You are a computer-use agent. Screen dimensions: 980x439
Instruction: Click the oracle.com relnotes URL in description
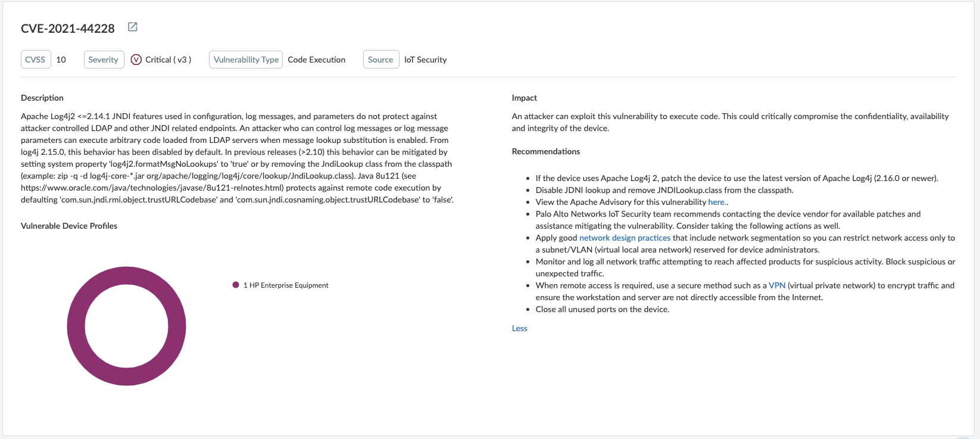pyautogui.click(x=152, y=188)
